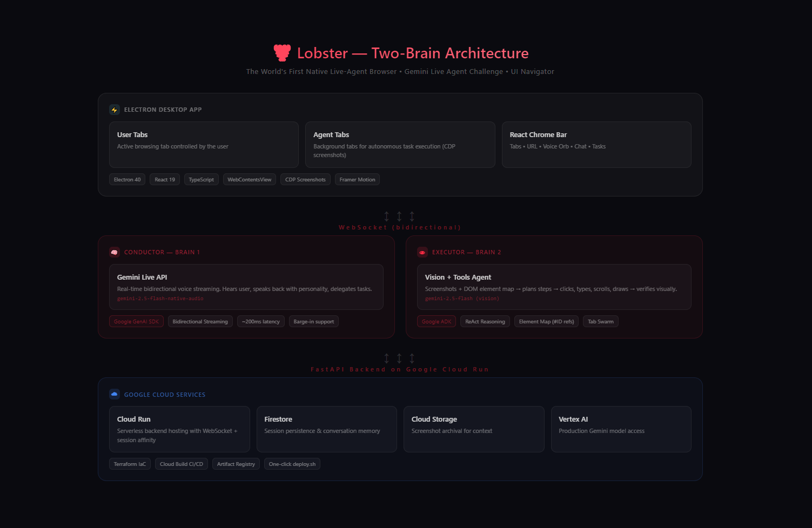Click the subtitle 'The World's First Native Live-Agent Browser'
Image resolution: width=812 pixels, height=528 pixels.
point(321,71)
